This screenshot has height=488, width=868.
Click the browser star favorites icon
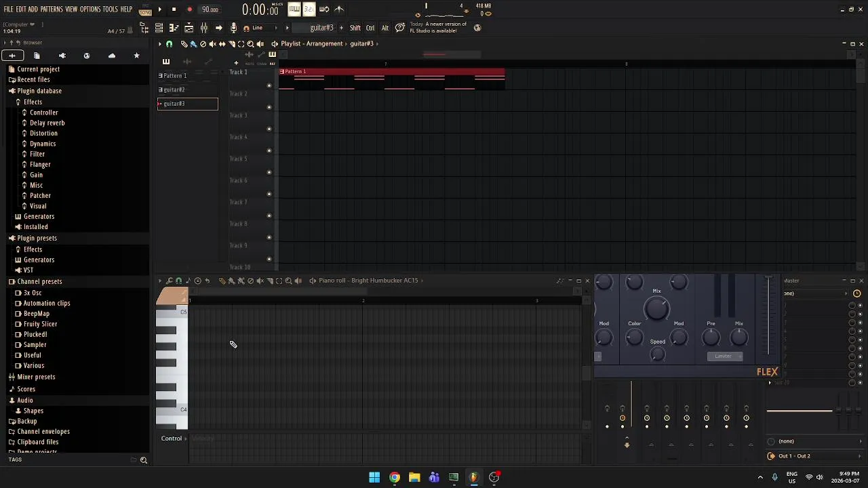pos(136,56)
